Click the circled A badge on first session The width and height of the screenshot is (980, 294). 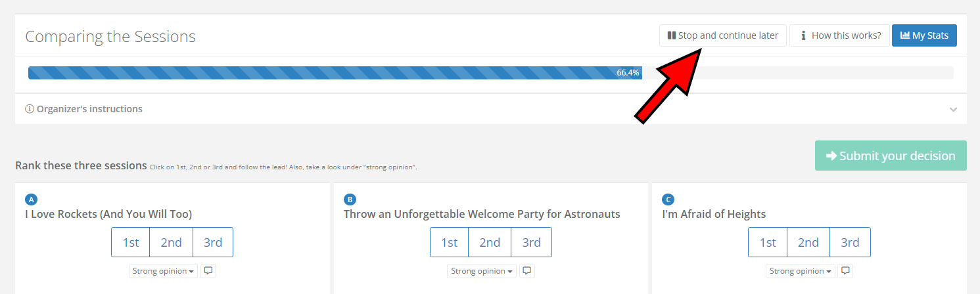click(30, 199)
